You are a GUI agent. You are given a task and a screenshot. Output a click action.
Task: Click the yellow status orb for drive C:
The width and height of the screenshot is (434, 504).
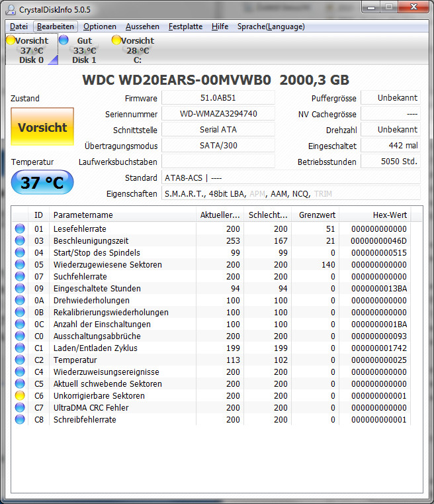pos(116,40)
